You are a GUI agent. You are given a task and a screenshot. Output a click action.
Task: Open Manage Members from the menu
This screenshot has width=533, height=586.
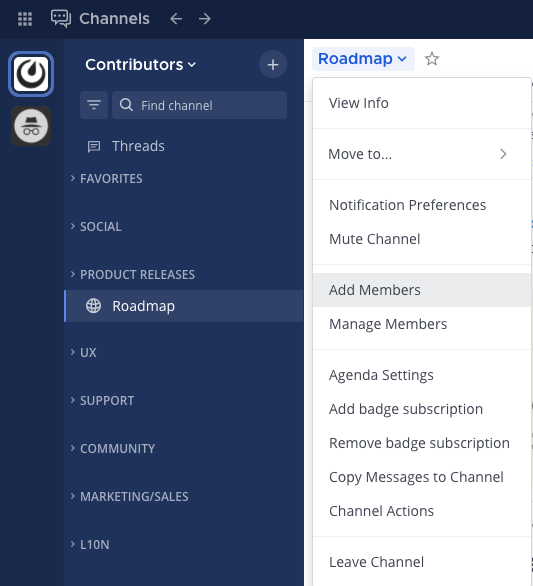pos(422,324)
